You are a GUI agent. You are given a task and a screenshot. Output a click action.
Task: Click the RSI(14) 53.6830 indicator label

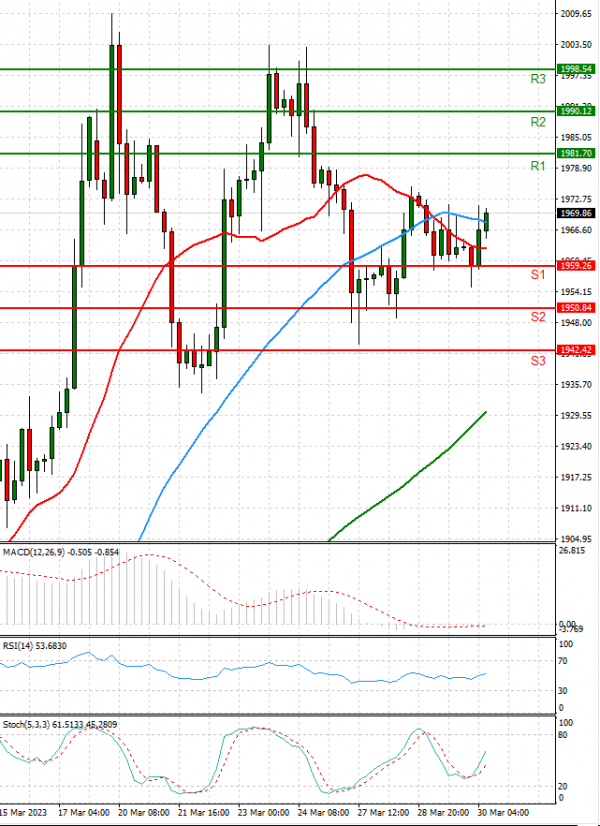35,646
